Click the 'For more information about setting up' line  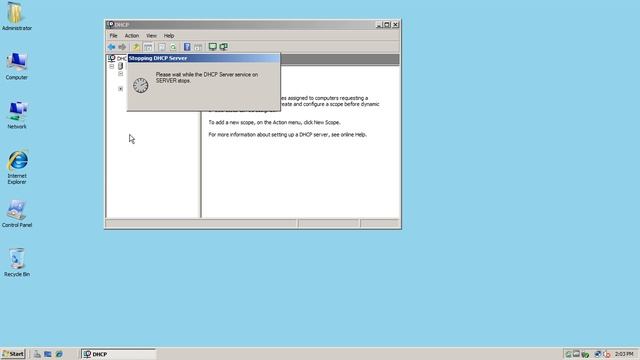(288, 135)
